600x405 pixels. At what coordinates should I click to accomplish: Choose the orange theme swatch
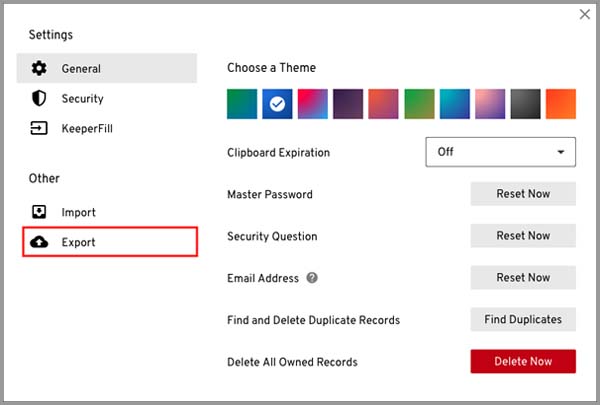561,104
